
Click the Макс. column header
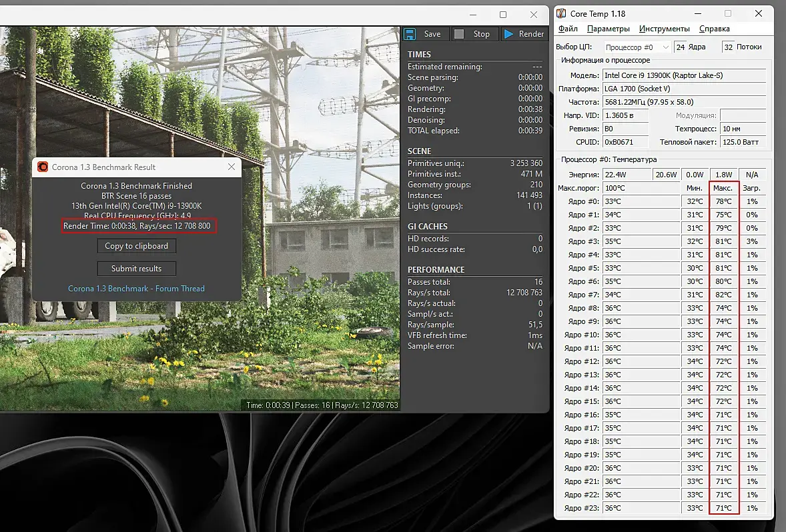(x=723, y=188)
